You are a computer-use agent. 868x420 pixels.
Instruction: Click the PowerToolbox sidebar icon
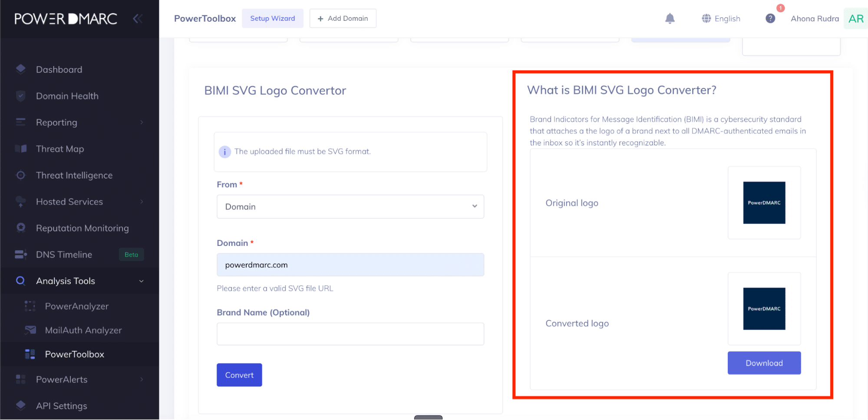coord(30,354)
